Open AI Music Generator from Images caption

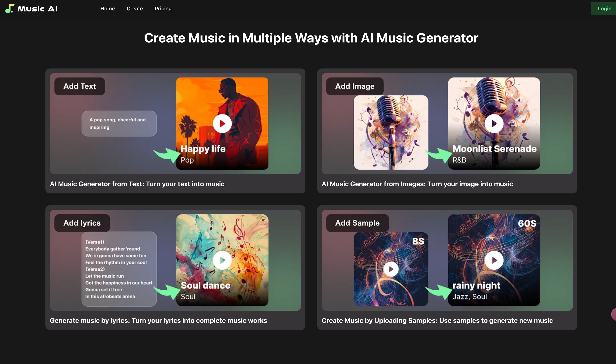(417, 184)
